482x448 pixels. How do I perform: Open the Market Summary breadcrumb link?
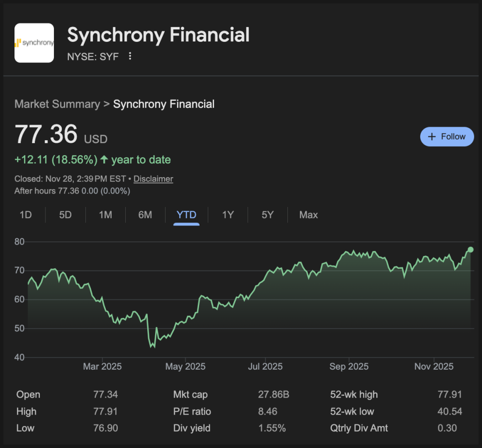tap(57, 104)
